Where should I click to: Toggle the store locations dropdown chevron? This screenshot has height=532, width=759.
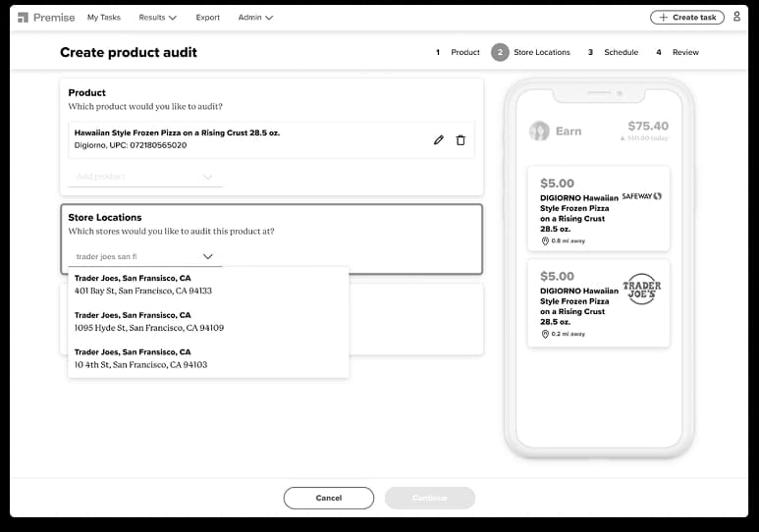tap(207, 256)
